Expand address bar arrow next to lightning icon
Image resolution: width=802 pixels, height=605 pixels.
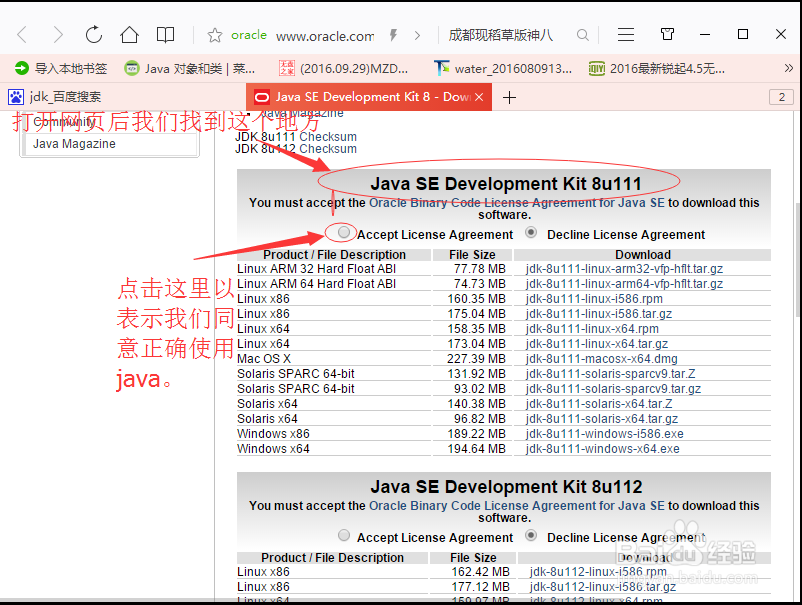click(x=417, y=35)
